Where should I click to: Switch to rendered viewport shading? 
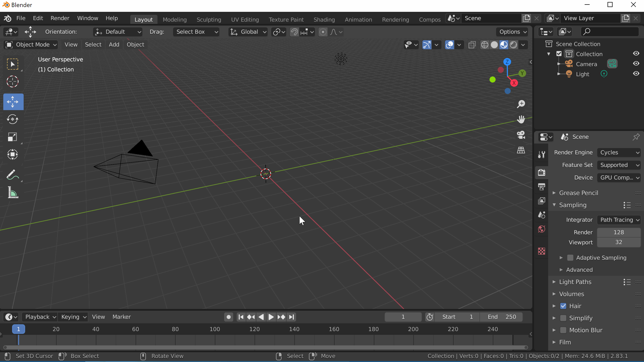[x=513, y=45]
